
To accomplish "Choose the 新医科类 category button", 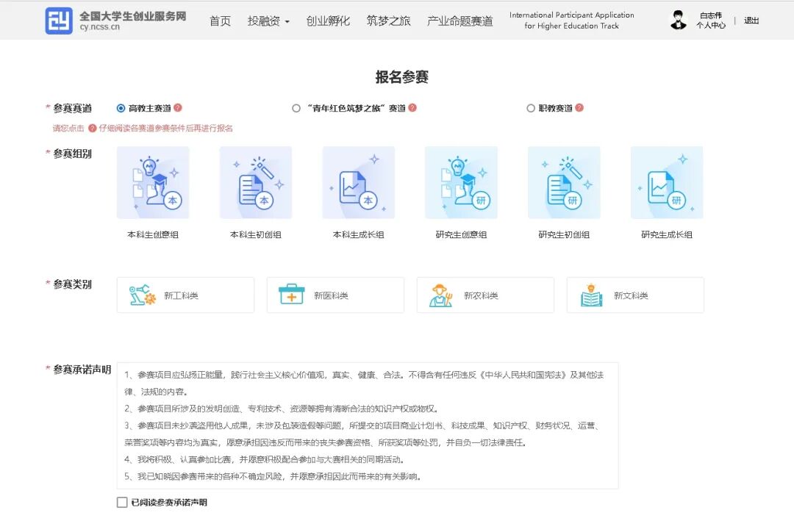I will [335, 295].
